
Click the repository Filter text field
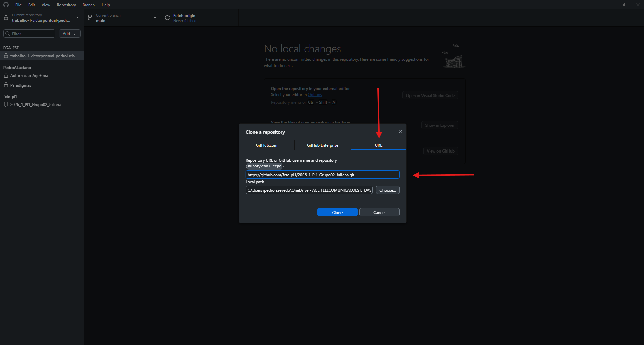29,34
